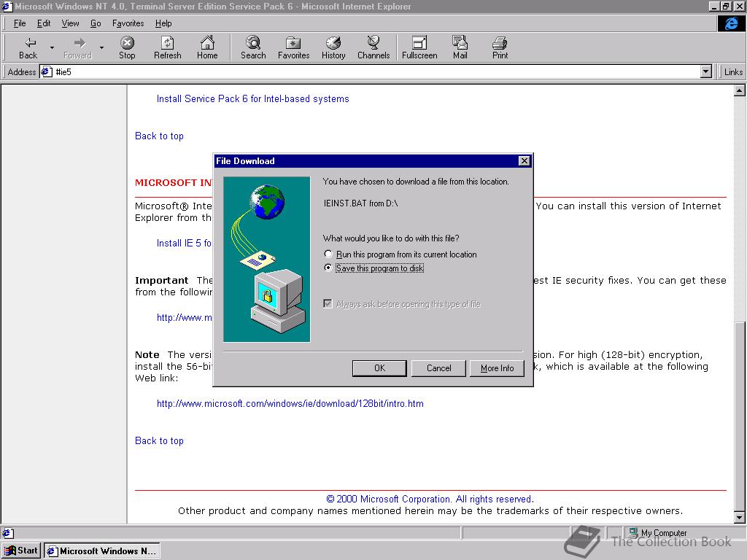Click the More Info button
The height and width of the screenshot is (560, 747).
coord(497,368)
